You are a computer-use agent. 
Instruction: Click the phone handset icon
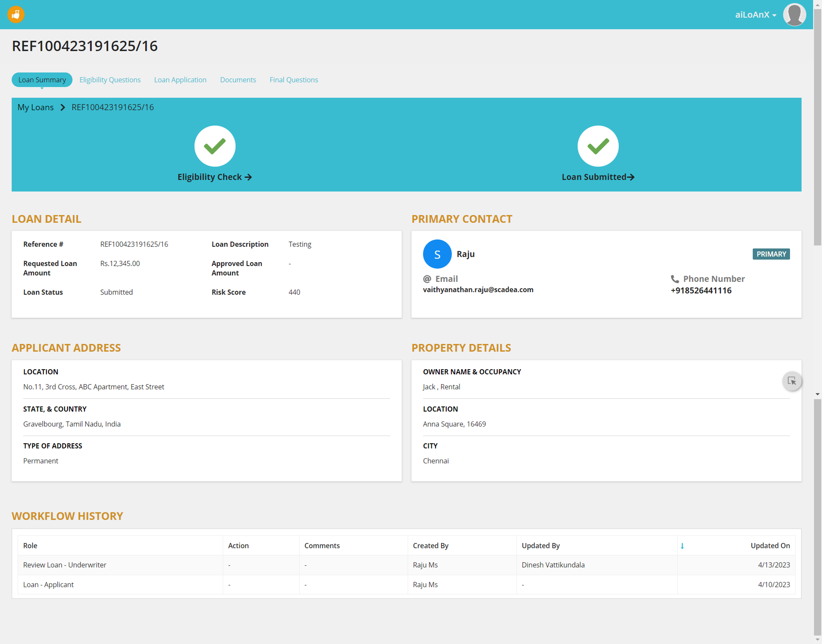point(675,279)
